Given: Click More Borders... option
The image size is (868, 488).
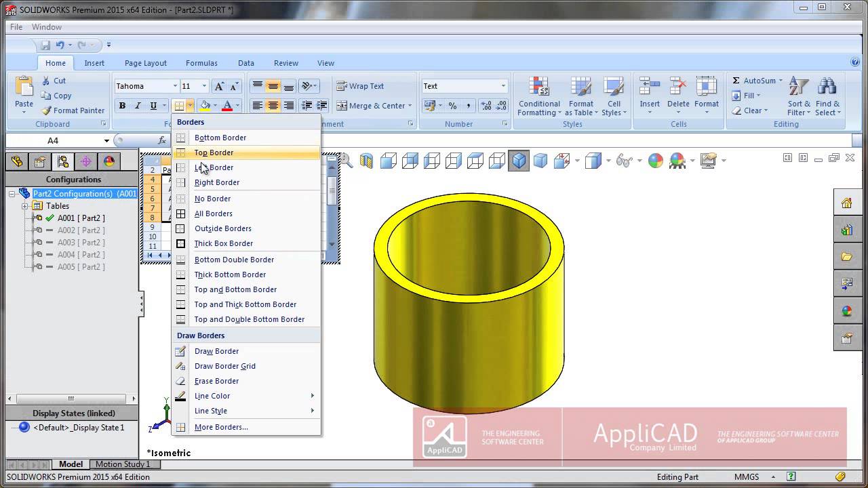Looking at the screenshot, I should tap(247, 427).
